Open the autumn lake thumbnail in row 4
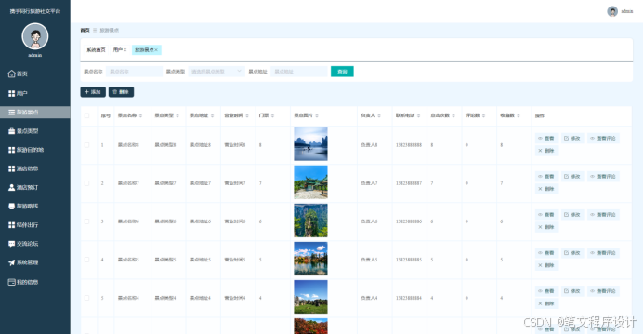The image size is (644, 335). (311, 259)
